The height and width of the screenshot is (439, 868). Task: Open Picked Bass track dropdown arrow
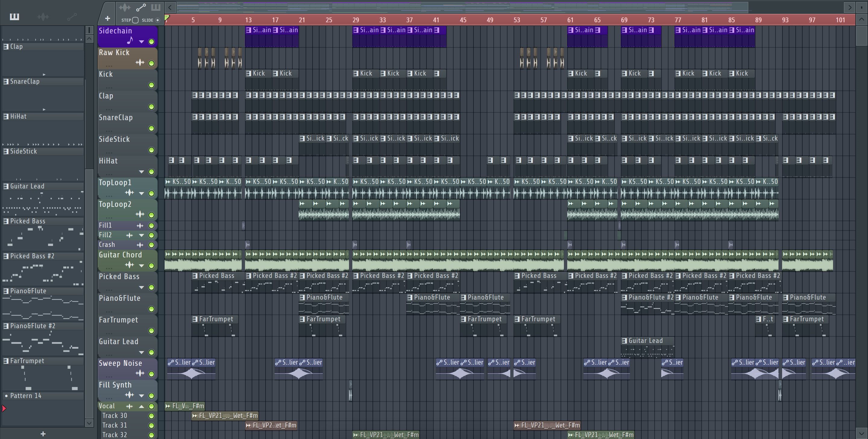(142, 288)
